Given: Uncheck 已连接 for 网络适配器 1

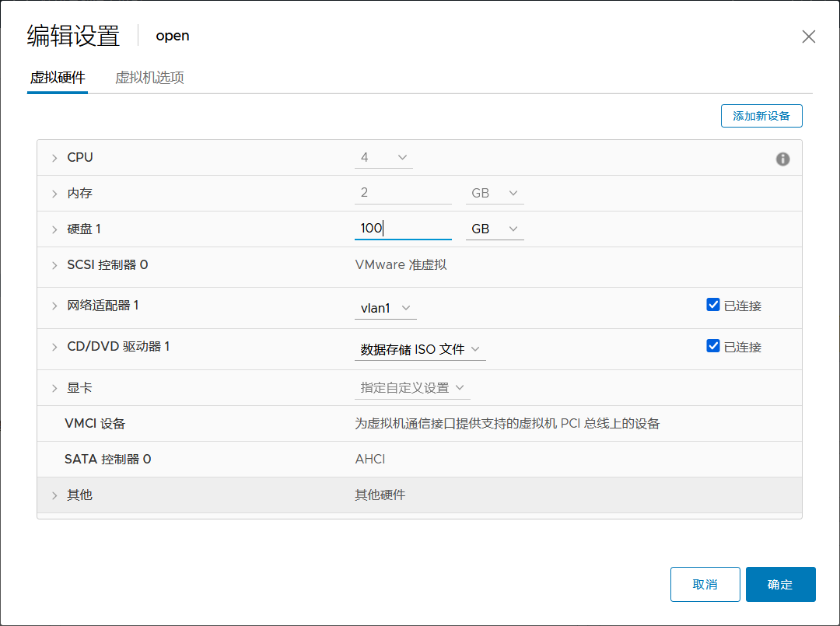Looking at the screenshot, I should pos(713,304).
